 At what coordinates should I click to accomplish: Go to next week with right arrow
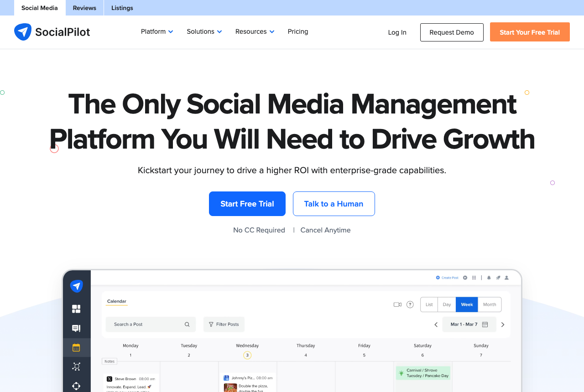(x=503, y=325)
